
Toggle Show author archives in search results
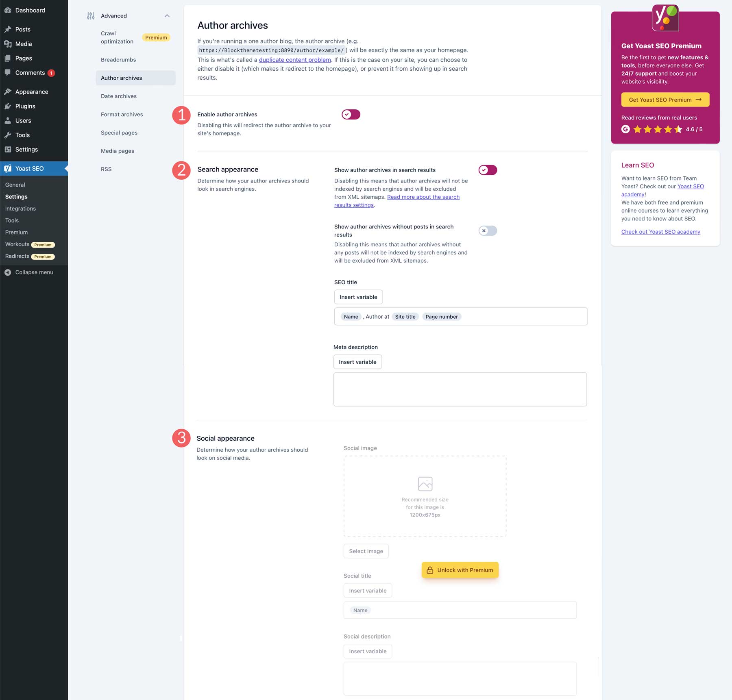point(488,170)
